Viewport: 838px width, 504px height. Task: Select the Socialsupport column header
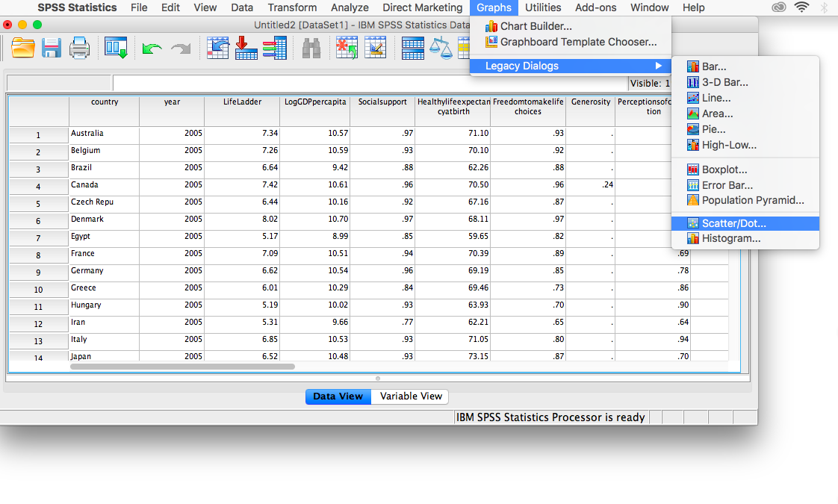pyautogui.click(x=382, y=111)
